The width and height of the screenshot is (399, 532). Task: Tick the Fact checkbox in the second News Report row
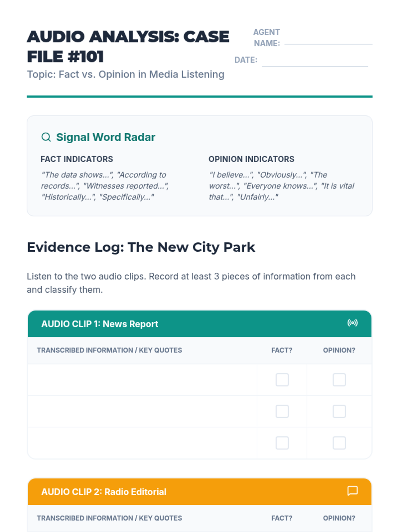282,411
